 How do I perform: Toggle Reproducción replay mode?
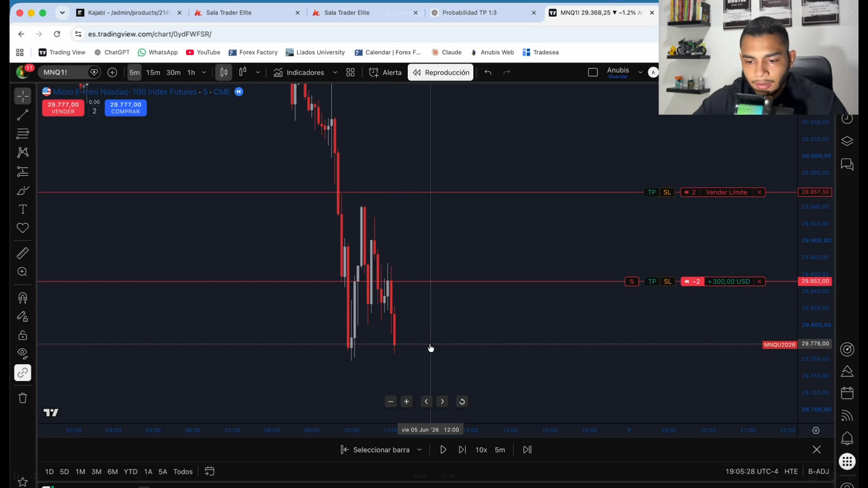(441, 72)
